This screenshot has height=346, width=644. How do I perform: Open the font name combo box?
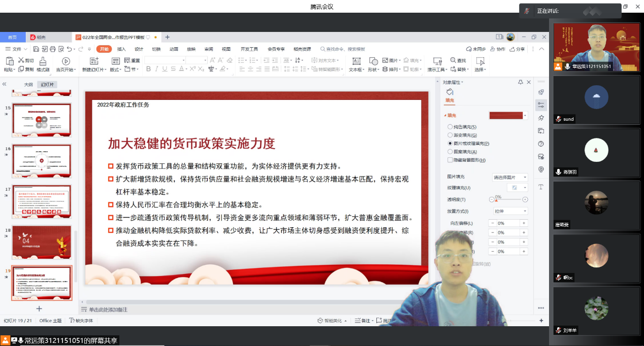click(165, 60)
